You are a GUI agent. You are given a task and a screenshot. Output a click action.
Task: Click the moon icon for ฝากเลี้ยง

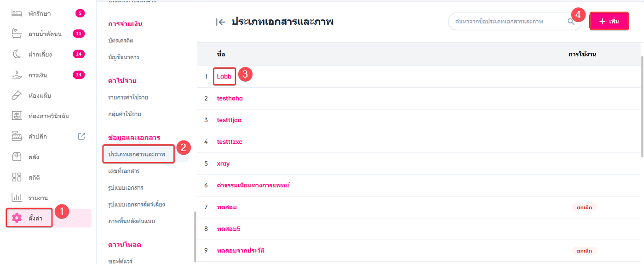point(17,54)
